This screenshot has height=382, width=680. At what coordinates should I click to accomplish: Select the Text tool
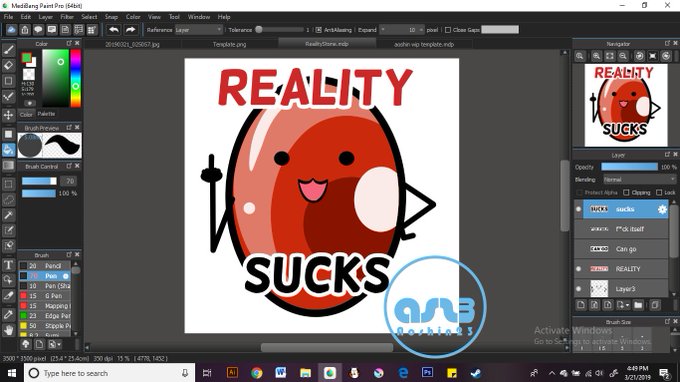[x=8, y=264]
